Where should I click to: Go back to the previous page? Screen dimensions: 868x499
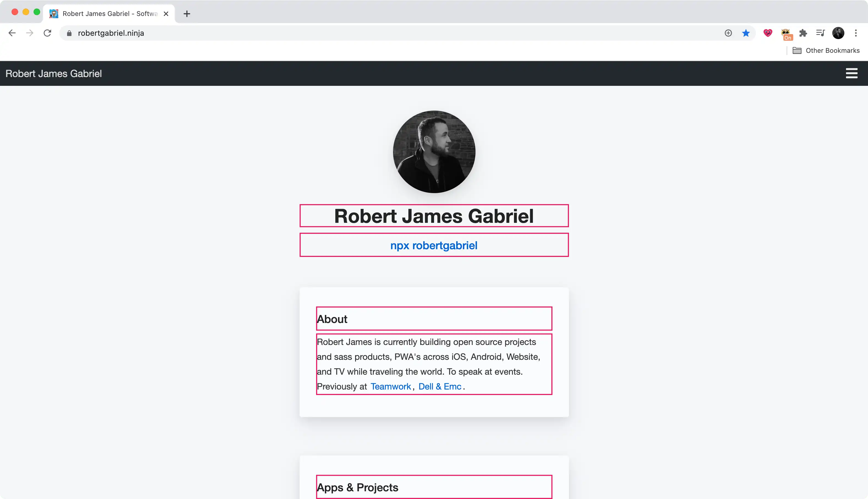pyautogui.click(x=12, y=33)
